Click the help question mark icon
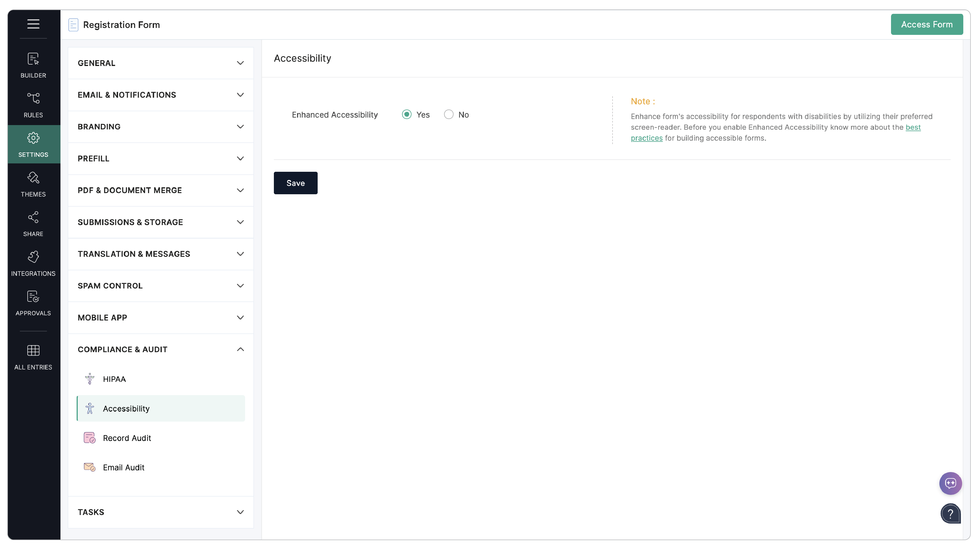 coord(950,514)
